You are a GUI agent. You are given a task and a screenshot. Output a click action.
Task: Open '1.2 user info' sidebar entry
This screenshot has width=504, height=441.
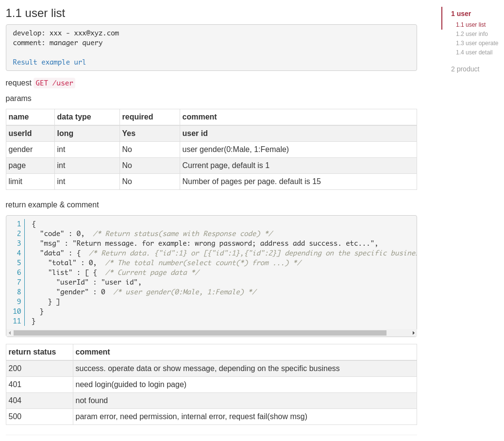tap(471, 34)
